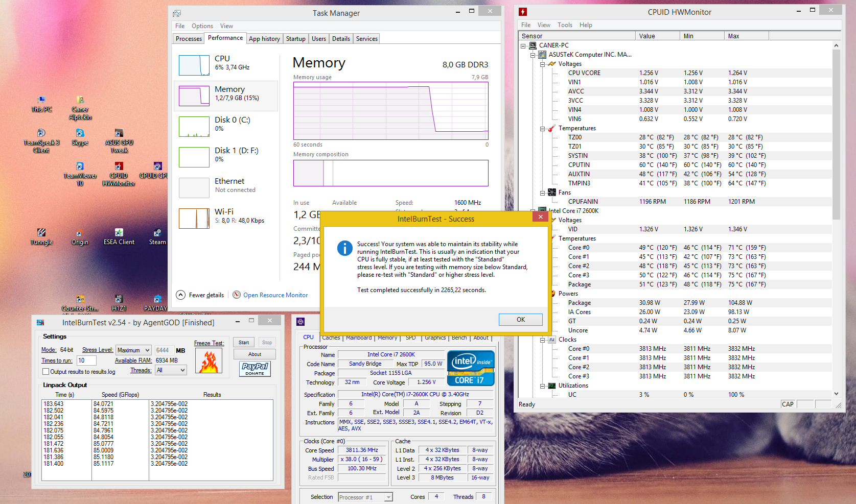The height and width of the screenshot is (504, 856).
Task: Collapse the Utilizations node in HWMonitor
Action: (543, 386)
